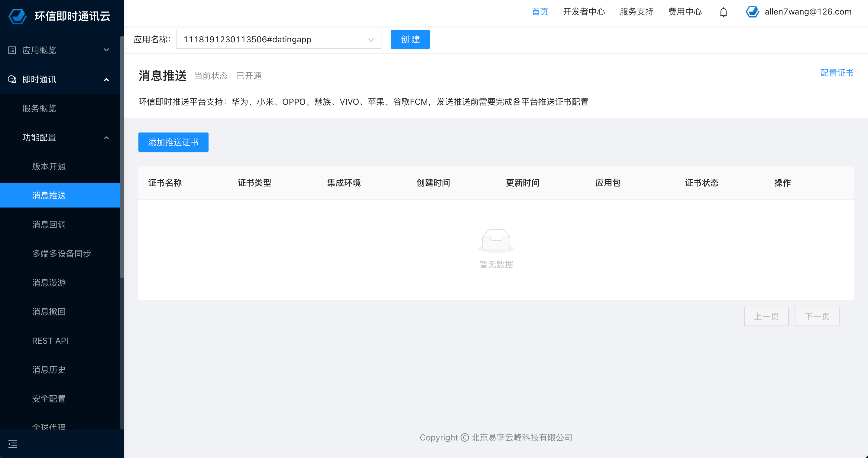Click the 创建时间 column header
The height and width of the screenshot is (458, 868).
point(433,183)
